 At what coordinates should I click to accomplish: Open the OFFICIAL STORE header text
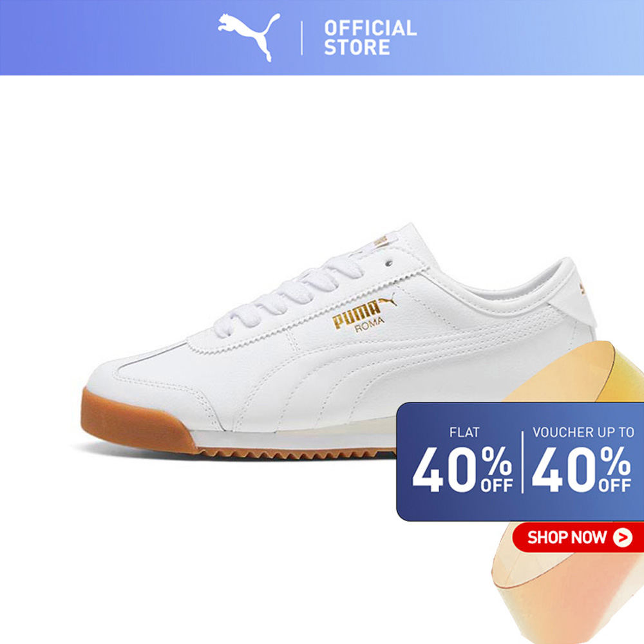(370, 38)
